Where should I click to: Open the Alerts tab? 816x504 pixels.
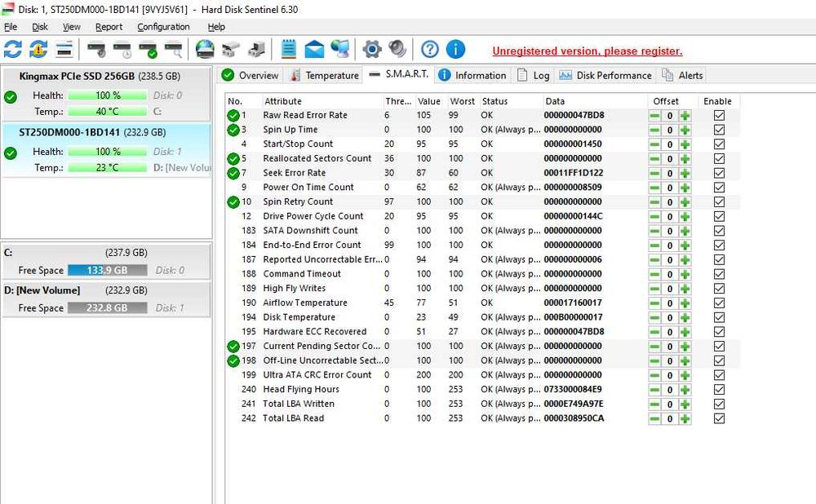[682, 75]
